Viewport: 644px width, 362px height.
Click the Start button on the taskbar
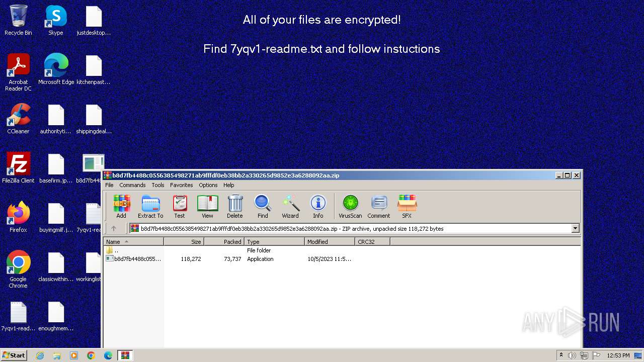[14, 355]
